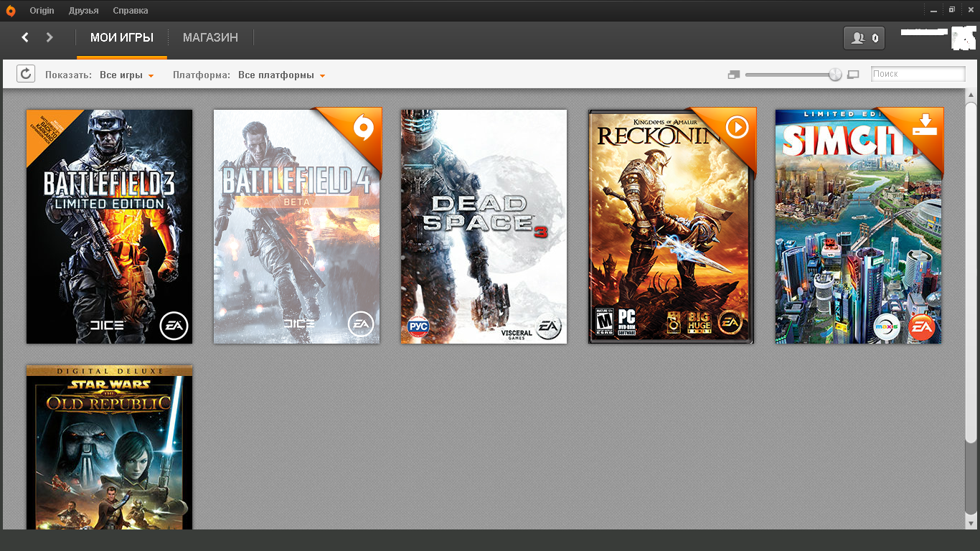Click the Платформа: label
Viewport: 980px width, 551px height.
(202, 75)
